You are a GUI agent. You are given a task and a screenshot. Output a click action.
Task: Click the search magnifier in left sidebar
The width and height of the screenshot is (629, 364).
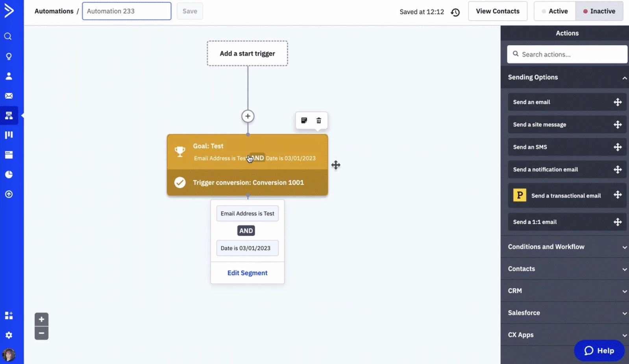click(8, 37)
